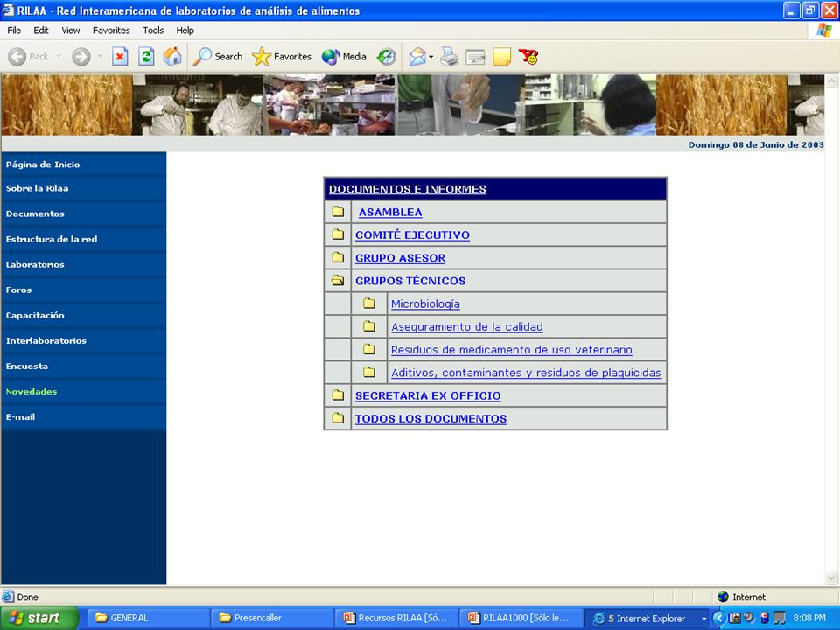Open the COMITÉ EJECUTIVO link
The height and width of the screenshot is (630, 840).
pos(412,235)
